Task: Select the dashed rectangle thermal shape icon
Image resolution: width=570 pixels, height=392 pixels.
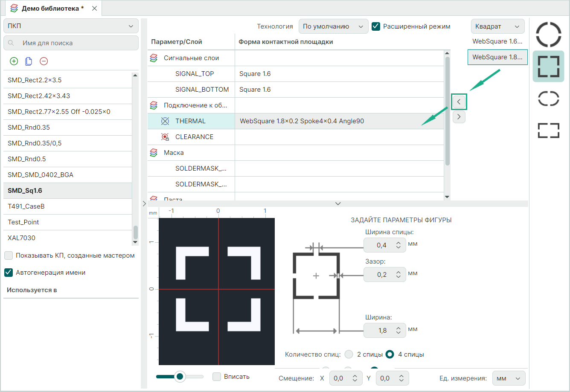Action: [x=548, y=131]
